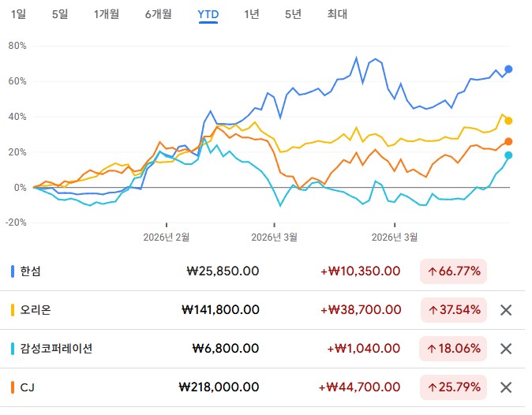Click the 25.79% change badge for CJ
The image size is (532, 415).
click(453, 387)
